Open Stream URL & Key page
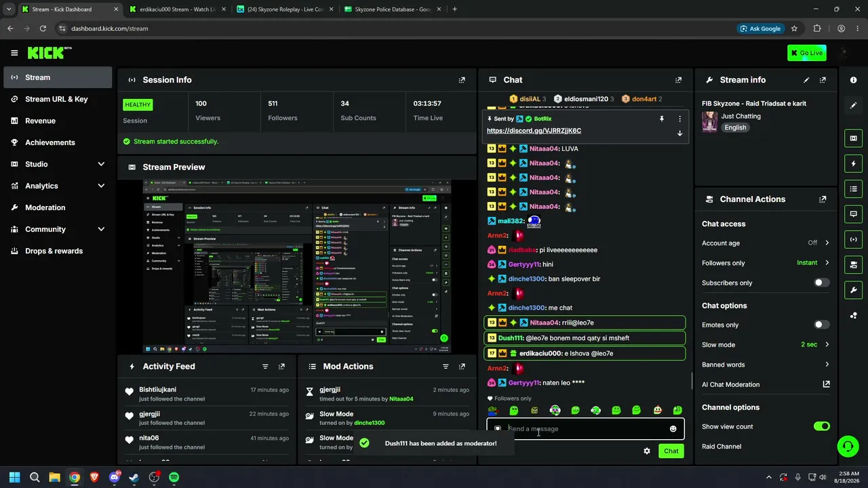Screen dimensions: 868x488 58,99
